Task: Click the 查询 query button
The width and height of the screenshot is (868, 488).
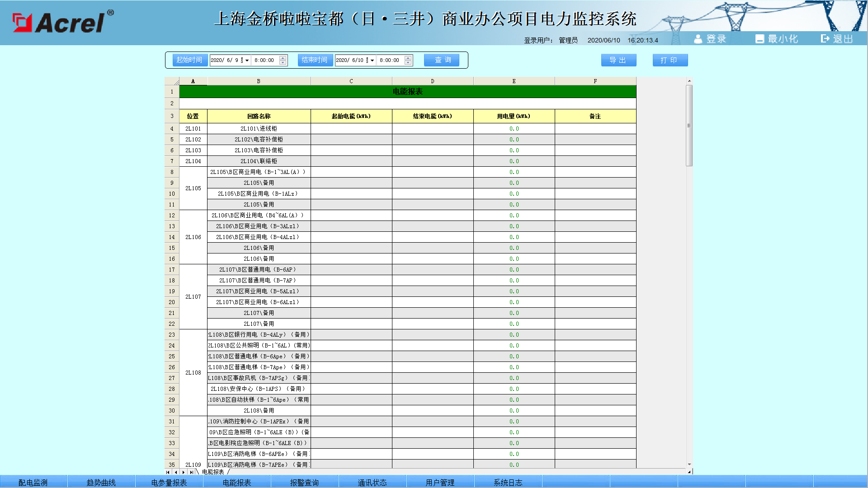Action: click(442, 60)
